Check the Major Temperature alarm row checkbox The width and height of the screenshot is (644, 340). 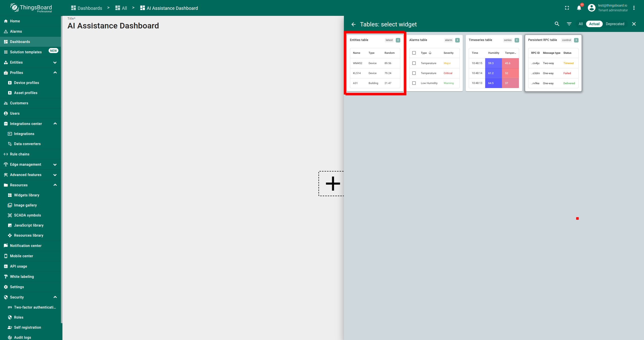coord(414,63)
